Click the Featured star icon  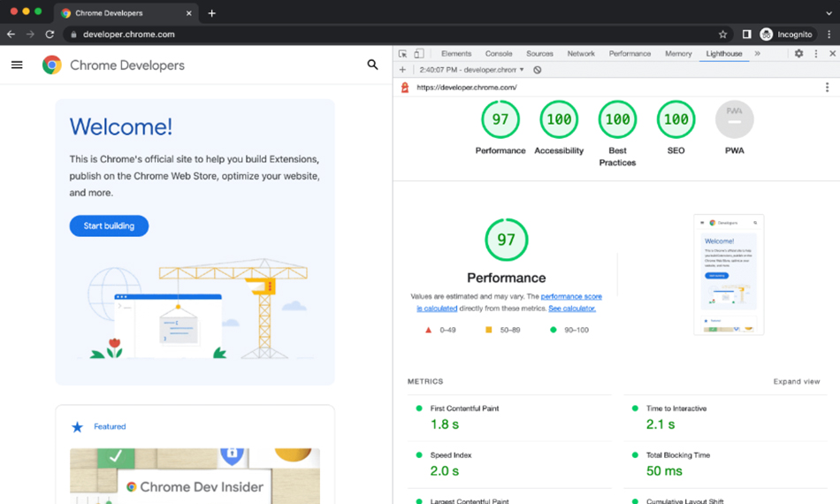click(x=77, y=427)
